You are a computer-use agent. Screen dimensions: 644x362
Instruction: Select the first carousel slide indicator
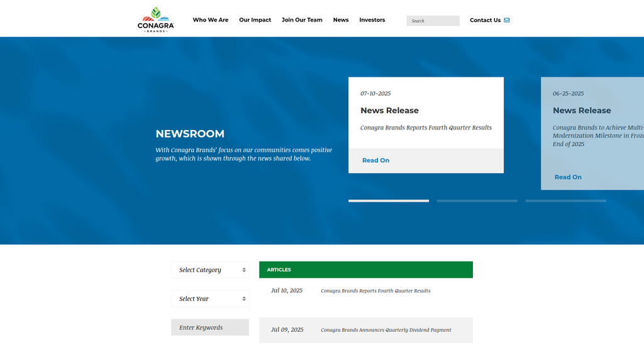389,200
